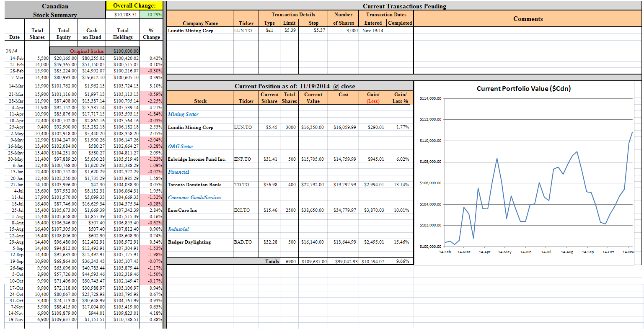Select the Gain/(Loss) column header
Image resolution: width=644 pixels, height=329 pixels.
tap(373, 98)
